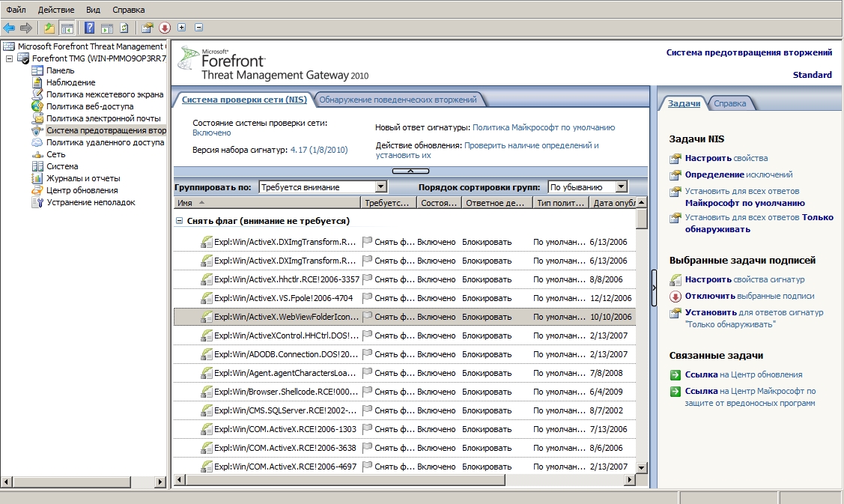Collapse the Forefront TMG server tree node

[x=9, y=58]
